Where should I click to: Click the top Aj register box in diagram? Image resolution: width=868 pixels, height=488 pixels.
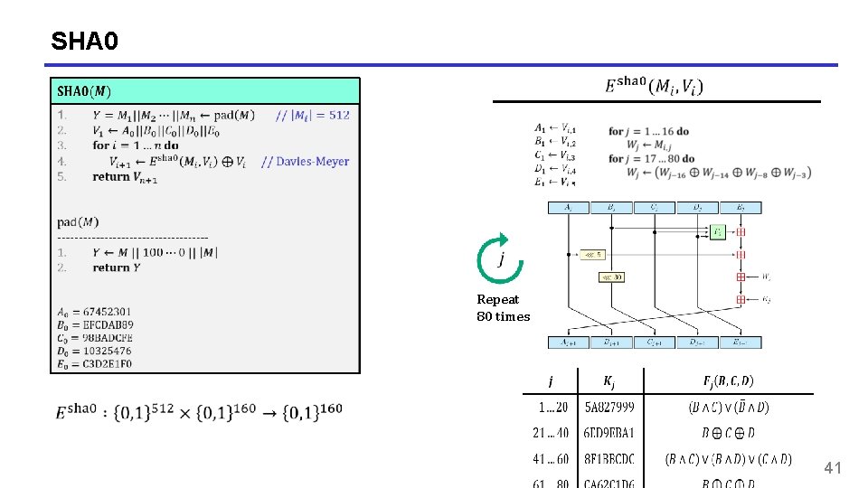(x=569, y=208)
